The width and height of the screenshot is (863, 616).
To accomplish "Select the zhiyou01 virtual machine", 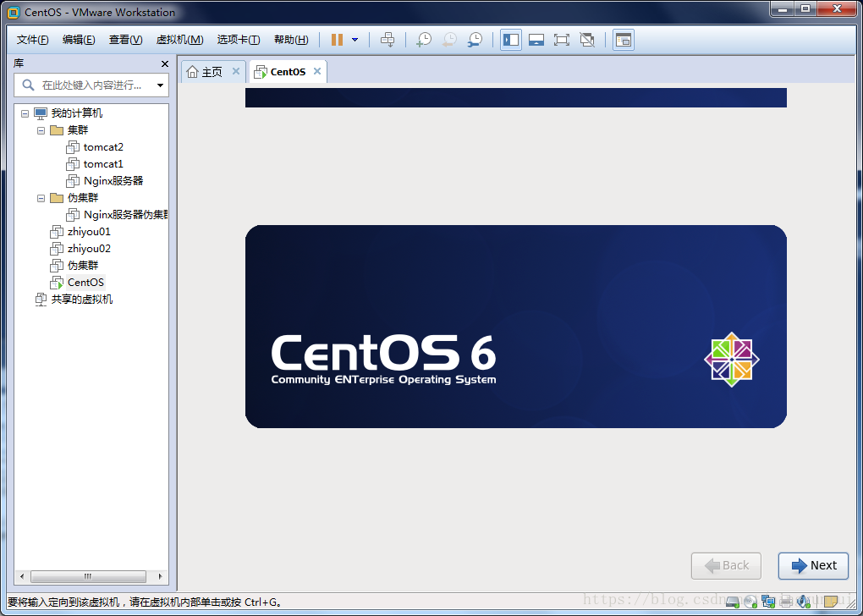I will click(89, 232).
